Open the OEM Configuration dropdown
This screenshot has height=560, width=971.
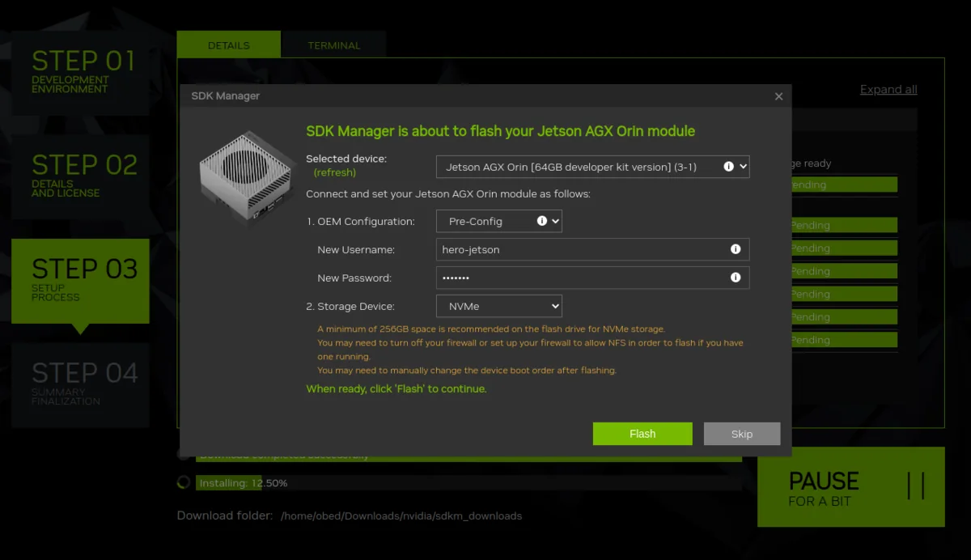(x=499, y=221)
